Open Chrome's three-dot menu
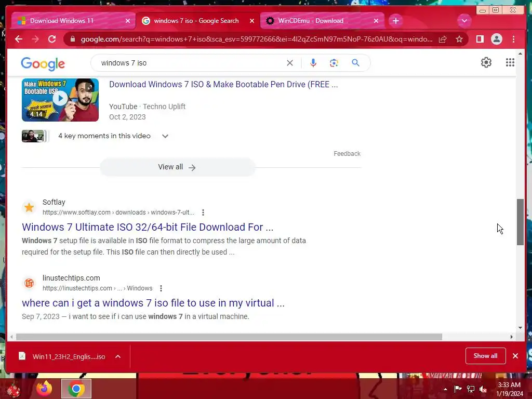532x399 pixels. 513,39
